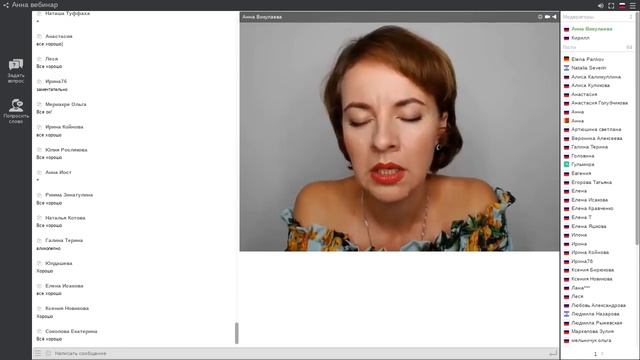Click message icon beside 'Римма Зинатуллина'
The width and height of the screenshot is (640, 360).
pos(40,195)
